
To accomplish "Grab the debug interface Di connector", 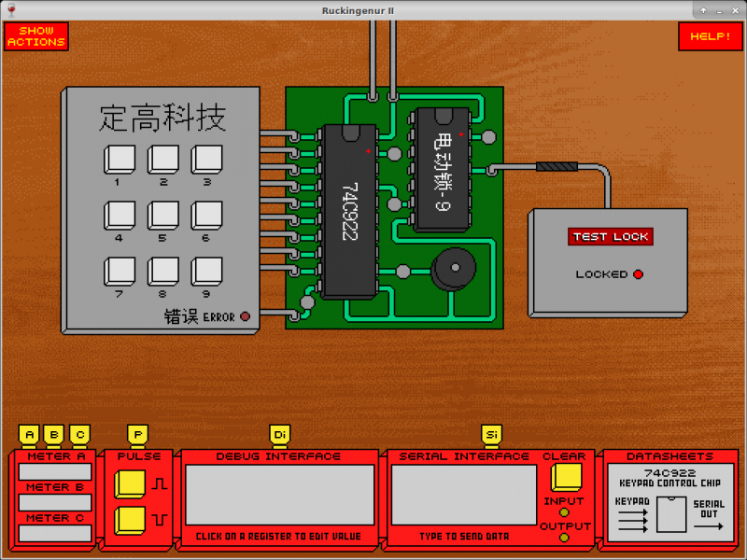I will 279,435.
